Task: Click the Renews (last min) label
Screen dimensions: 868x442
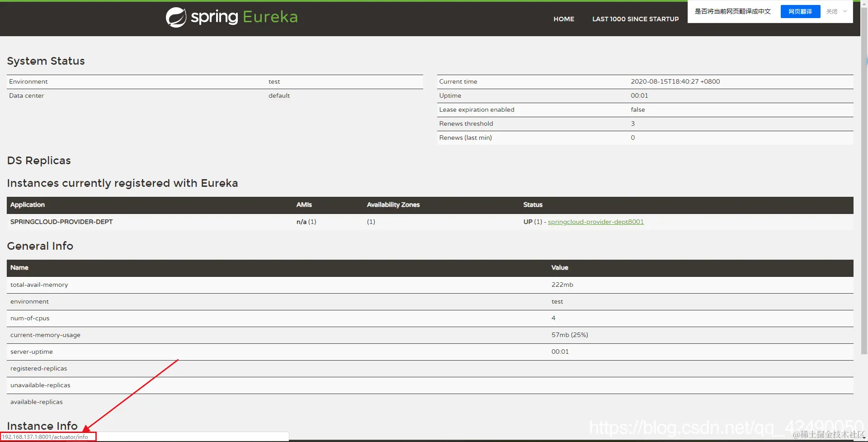Action: tap(465, 138)
